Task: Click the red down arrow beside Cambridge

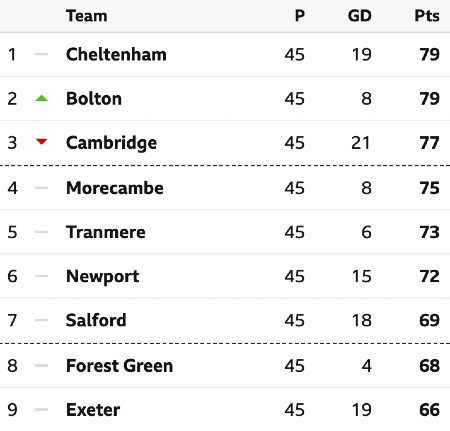Action: pyautogui.click(x=42, y=142)
